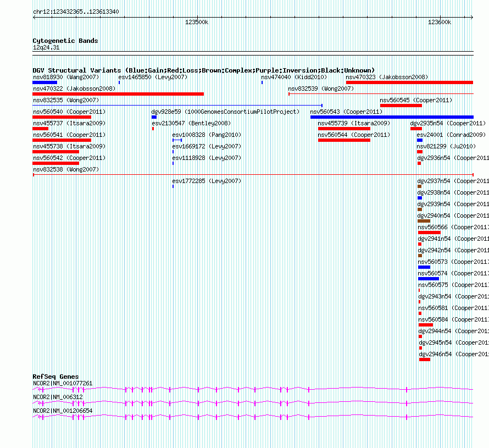This screenshot has width=489, height=448.
Task: Select the nsv560540 (Cooper2011) label
Action: [69, 112]
